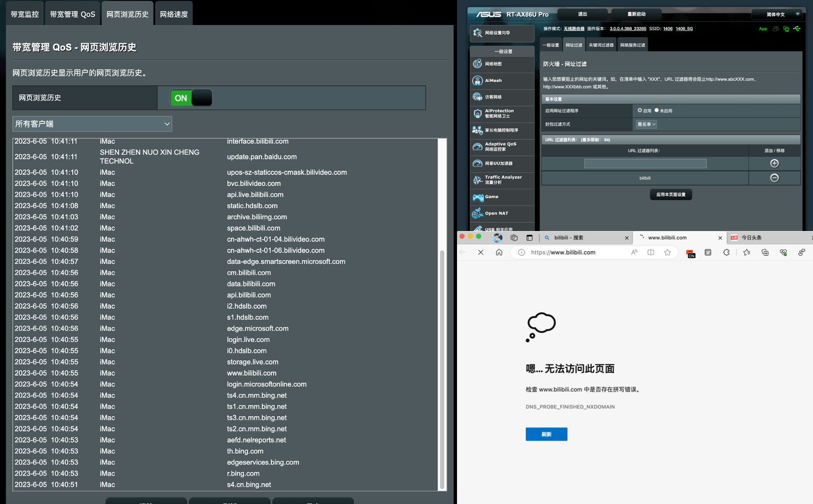Image resolution: width=813 pixels, height=504 pixels.
Task: Switch to 网络速度 tab
Action: coord(174,14)
